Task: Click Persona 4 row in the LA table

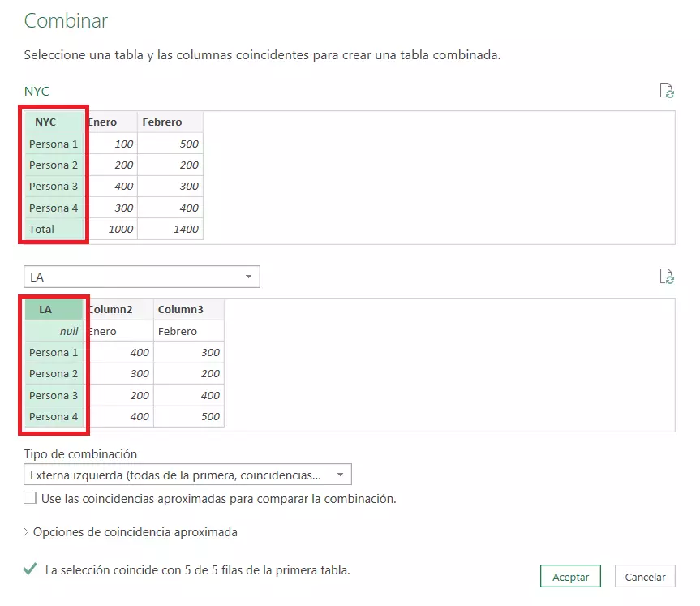Action: (x=54, y=417)
